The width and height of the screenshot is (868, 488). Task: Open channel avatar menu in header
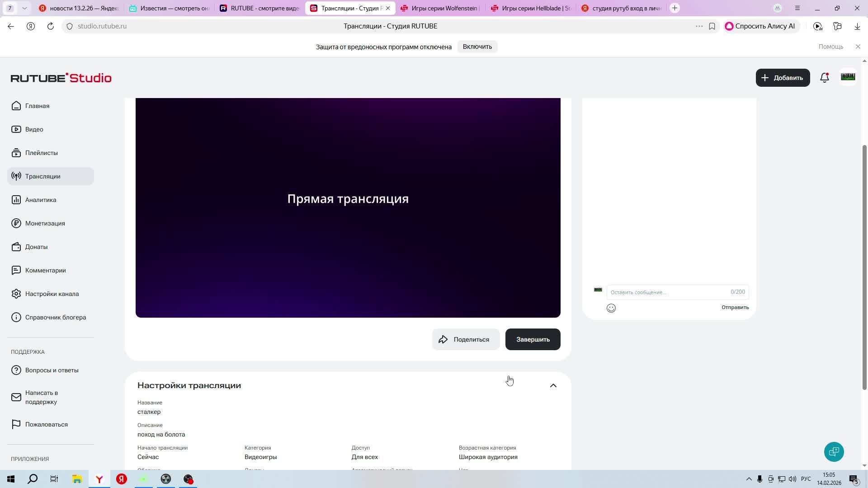coord(848,77)
